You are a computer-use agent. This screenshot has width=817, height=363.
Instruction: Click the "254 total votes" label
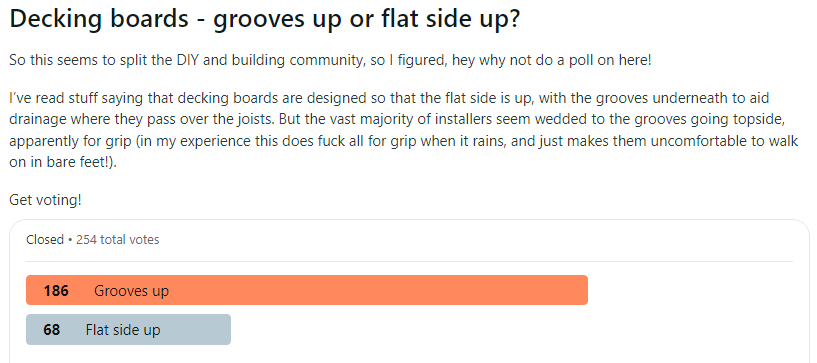coord(118,240)
